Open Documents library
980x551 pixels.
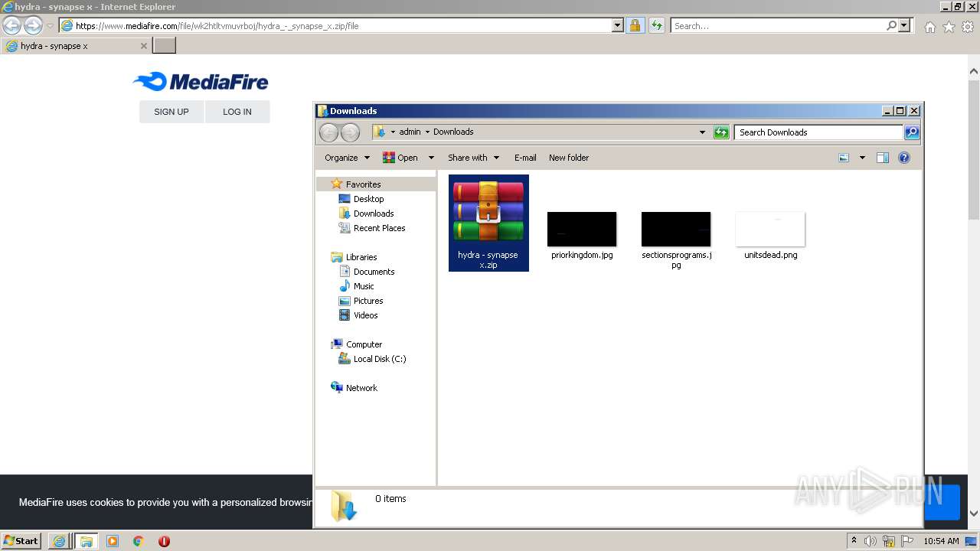tap(374, 272)
